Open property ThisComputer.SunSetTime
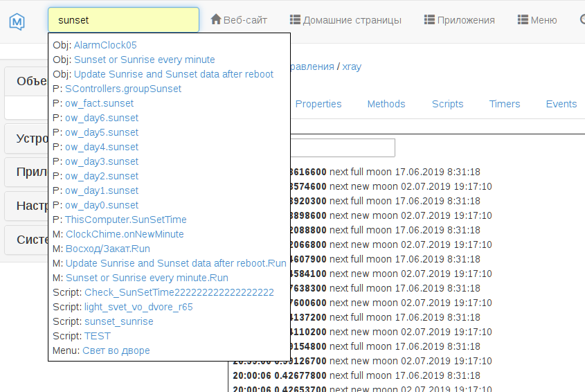The image size is (585, 392). [x=126, y=220]
